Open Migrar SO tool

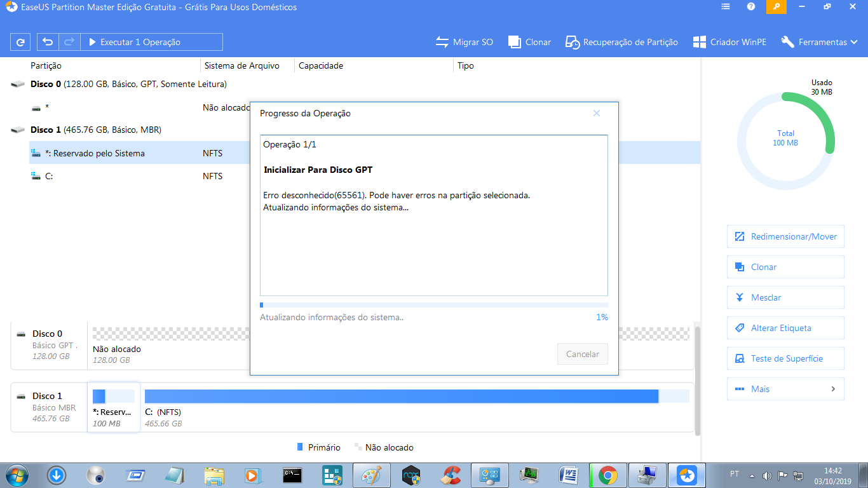point(464,42)
